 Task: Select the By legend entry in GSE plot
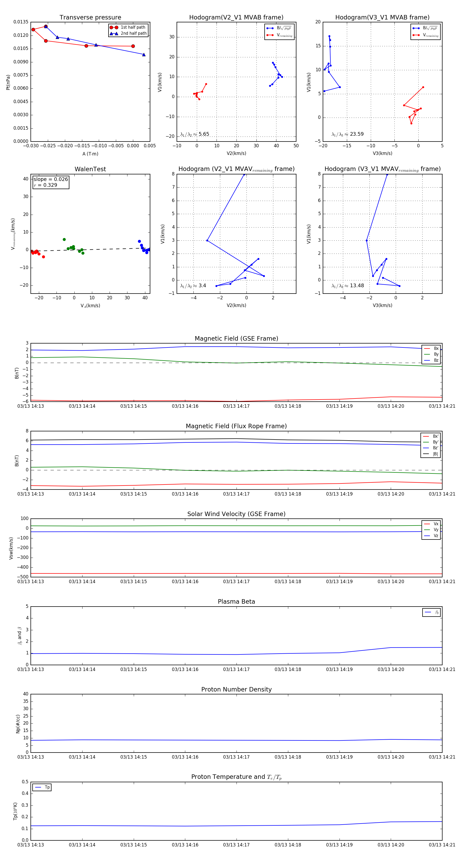431,354
